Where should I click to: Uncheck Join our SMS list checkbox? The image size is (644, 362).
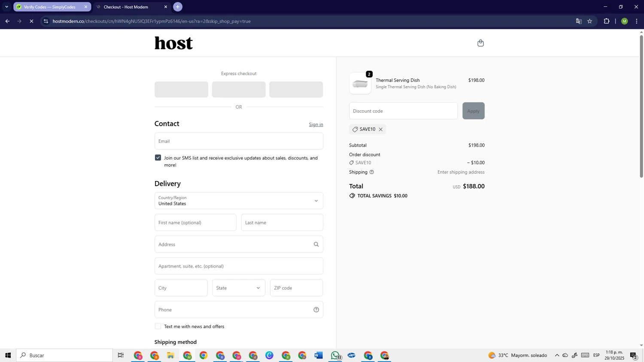click(x=158, y=158)
